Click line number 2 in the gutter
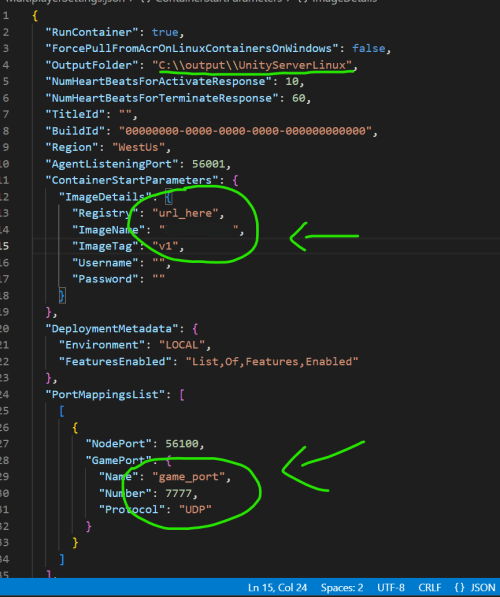 (6, 32)
